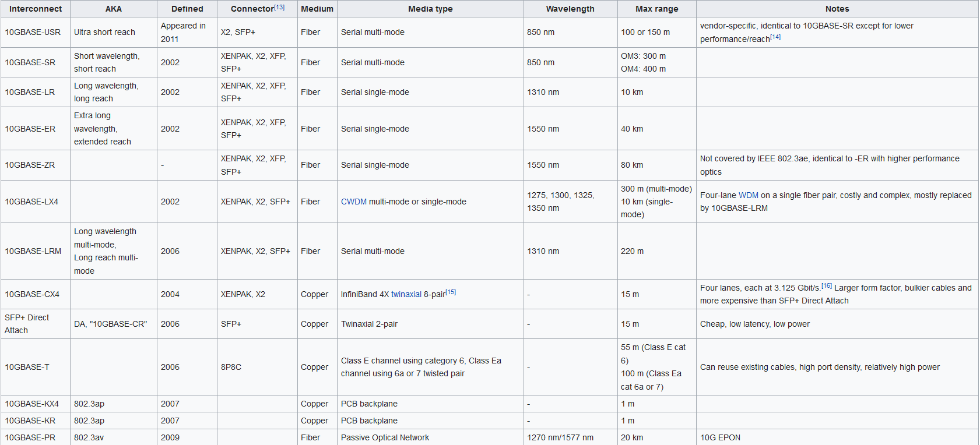Click the 'Ultra short reach' cell
The width and height of the screenshot is (980, 445).
pyautogui.click(x=114, y=32)
